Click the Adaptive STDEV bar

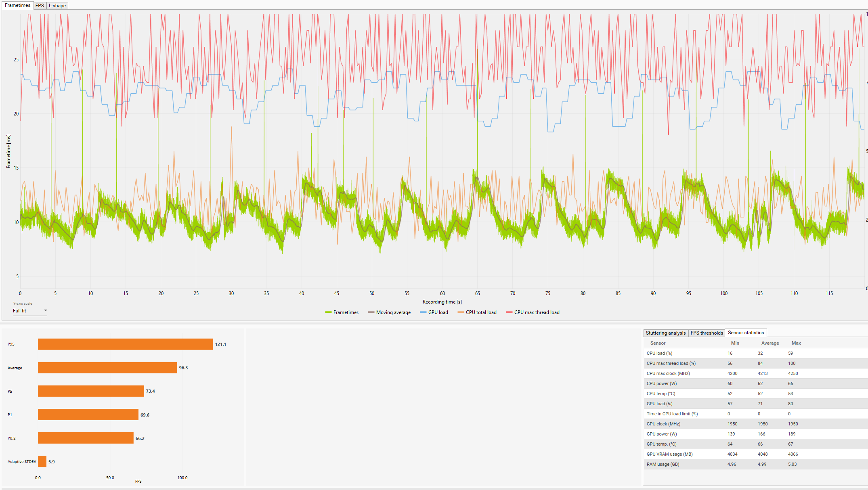coord(42,461)
